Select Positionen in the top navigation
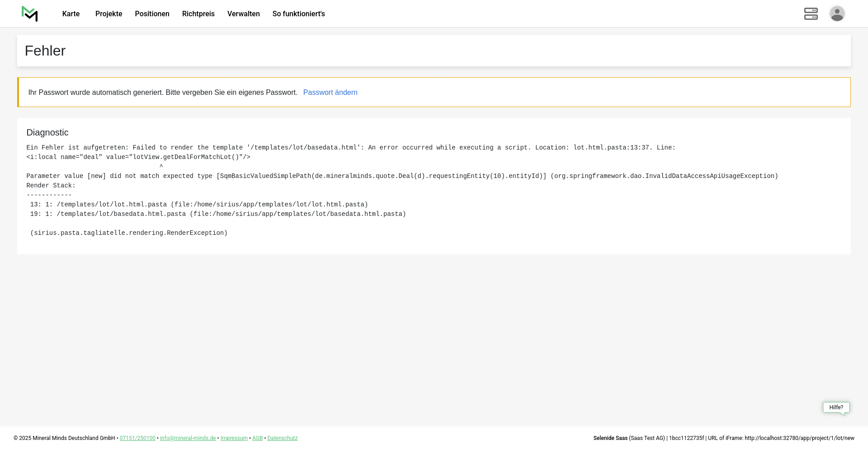Screen dimensions: 868x449 pyautogui.click(x=152, y=14)
